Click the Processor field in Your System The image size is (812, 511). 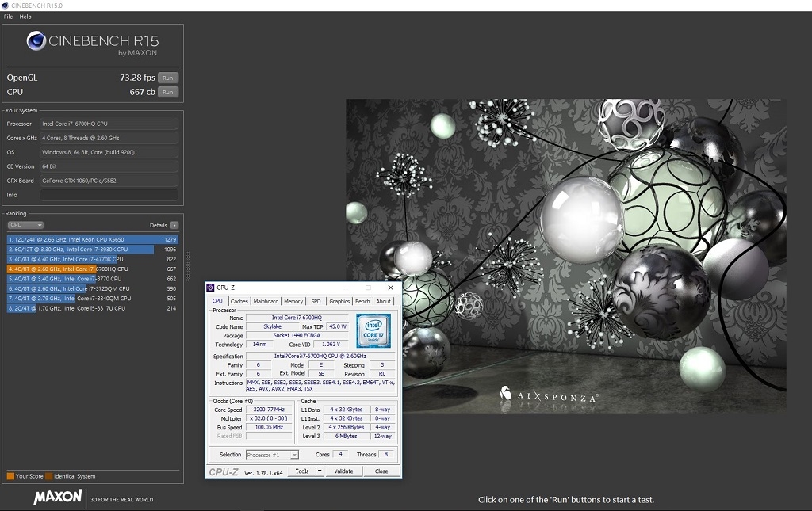pyautogui.click(x=109, y=124)
